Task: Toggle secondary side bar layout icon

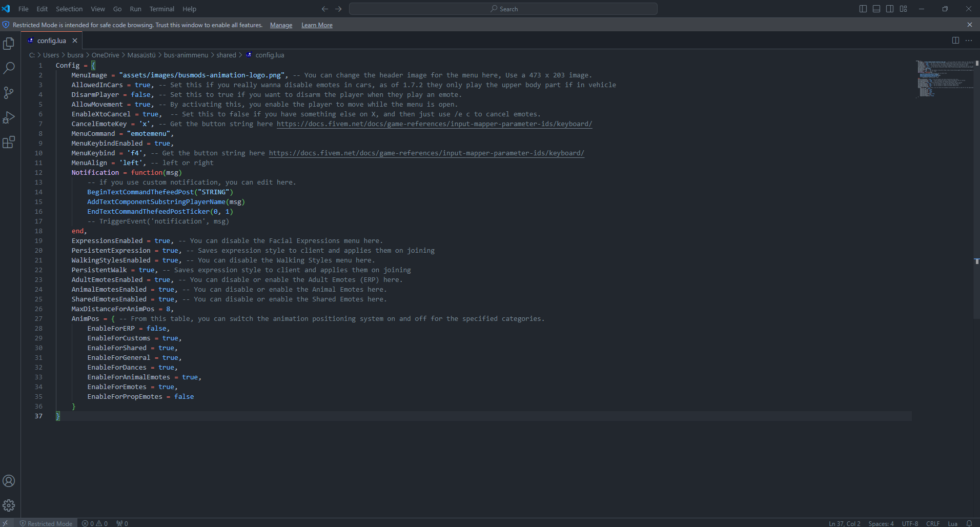Action: (x=890, y=9)
